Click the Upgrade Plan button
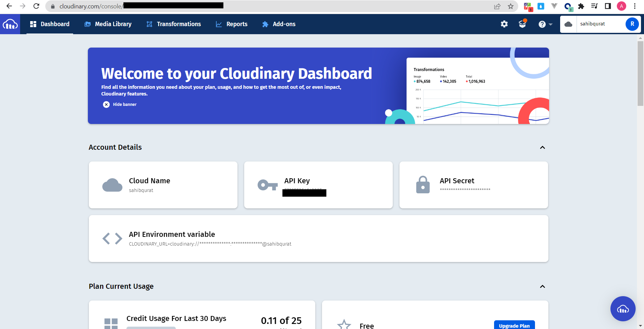The height and width of the screenshot is (329, 644). click(514, 325)
